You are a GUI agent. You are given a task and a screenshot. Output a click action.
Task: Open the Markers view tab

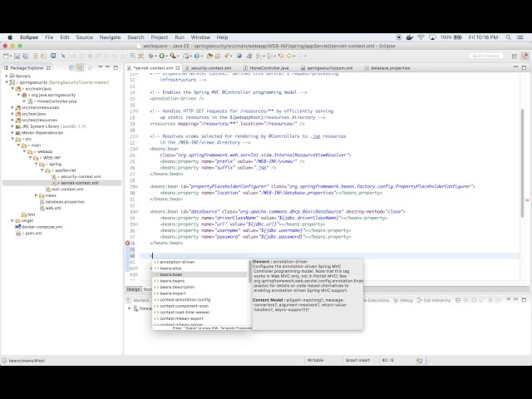(138, 300)
